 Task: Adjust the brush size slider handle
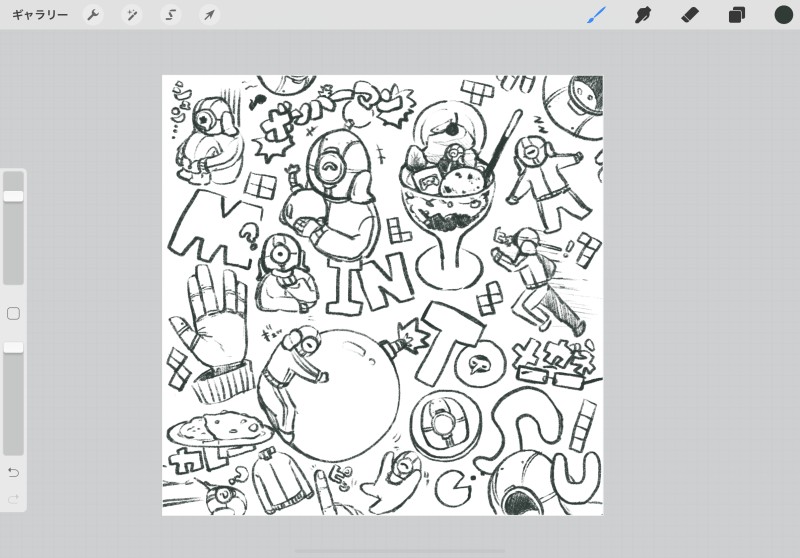pos(14,196)
